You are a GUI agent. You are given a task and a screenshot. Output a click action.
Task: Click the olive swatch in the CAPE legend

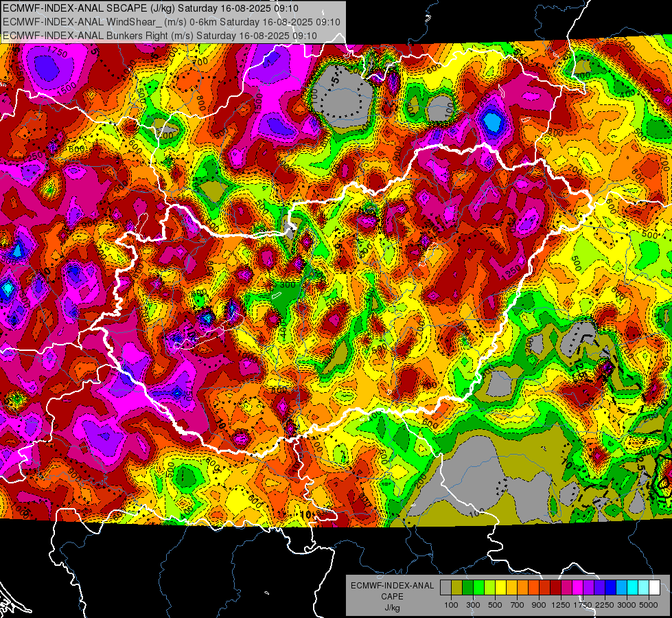pos(456,587)
